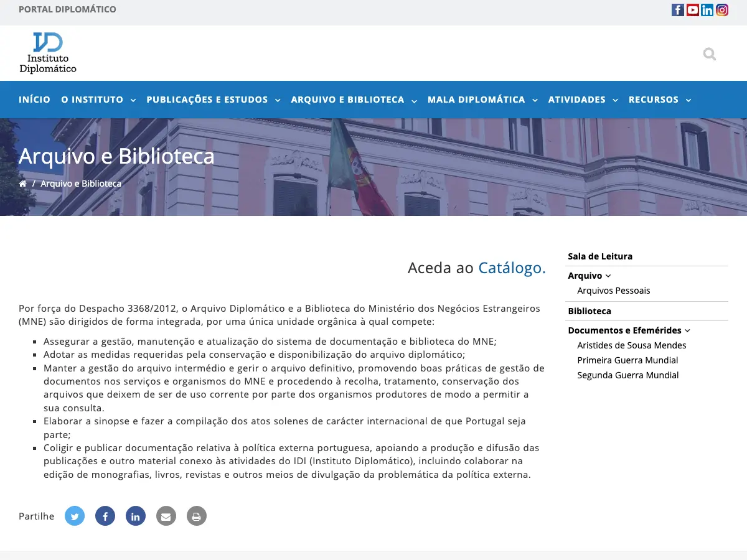Open Publicações e Estudos menu
Image resolution: width=747 pixels, height=560 pixels.
click(207, 100)
